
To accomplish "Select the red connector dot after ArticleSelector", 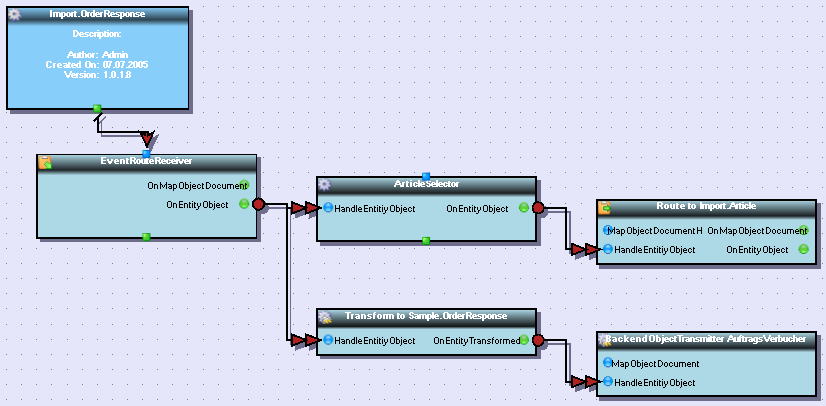I will 537,208.
